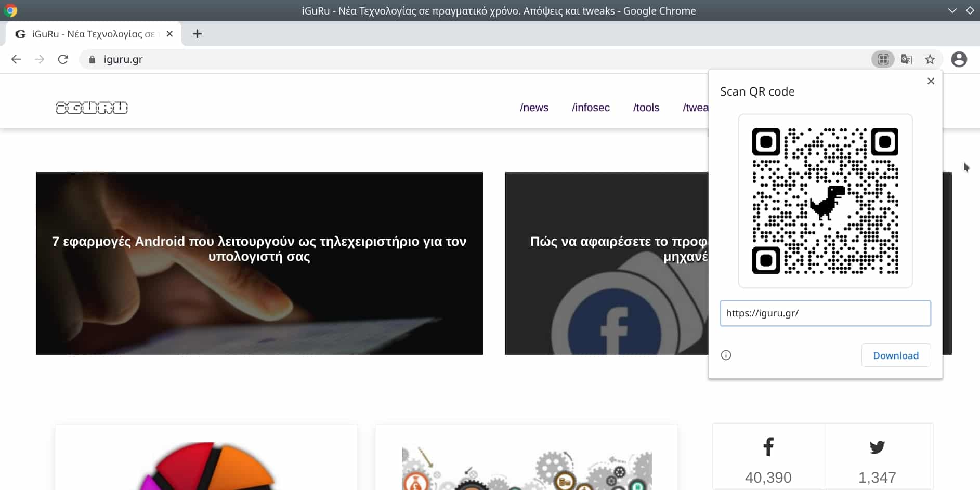Close the Scan QR code popup

(931, 81)
